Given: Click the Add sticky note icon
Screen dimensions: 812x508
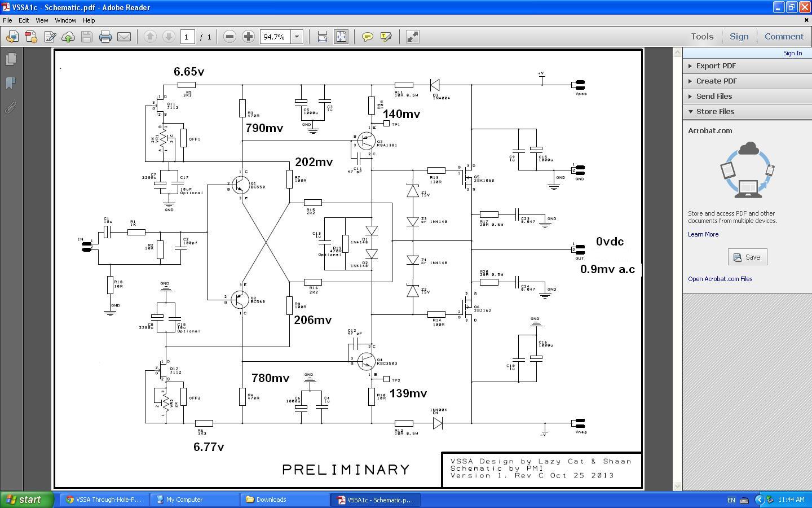Looking at the screenshot, I should pyautogui.click(x=367, y=37).
